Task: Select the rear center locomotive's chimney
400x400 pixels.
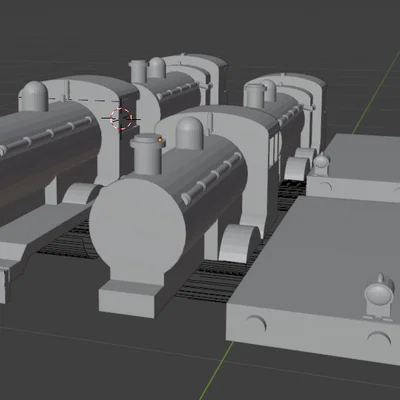Action: [x=139, y=71]
